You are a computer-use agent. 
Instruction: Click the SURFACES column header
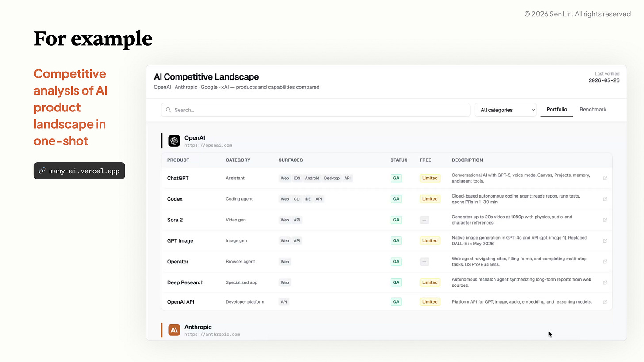(291, 160)
